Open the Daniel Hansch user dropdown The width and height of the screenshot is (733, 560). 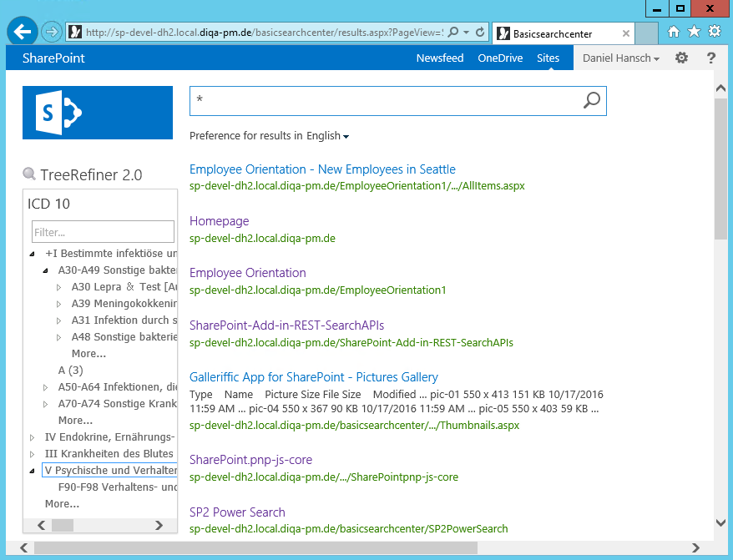[621, 58]
